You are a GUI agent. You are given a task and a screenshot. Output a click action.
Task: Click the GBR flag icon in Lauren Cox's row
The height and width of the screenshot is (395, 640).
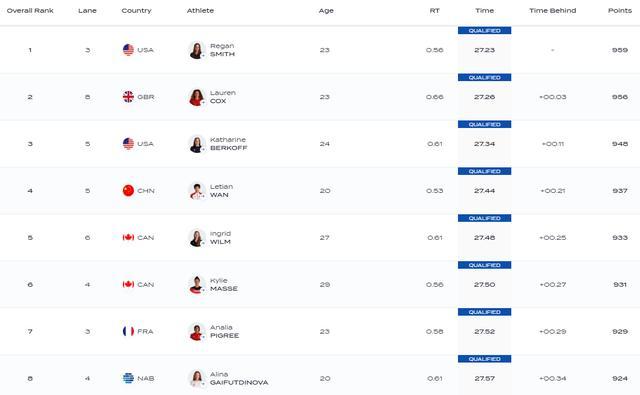click(x=128, y=97)
